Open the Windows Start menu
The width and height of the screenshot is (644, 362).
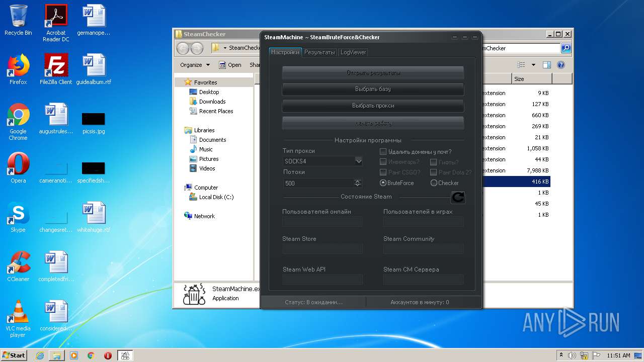pyautogui.click(x=14, y=355)
